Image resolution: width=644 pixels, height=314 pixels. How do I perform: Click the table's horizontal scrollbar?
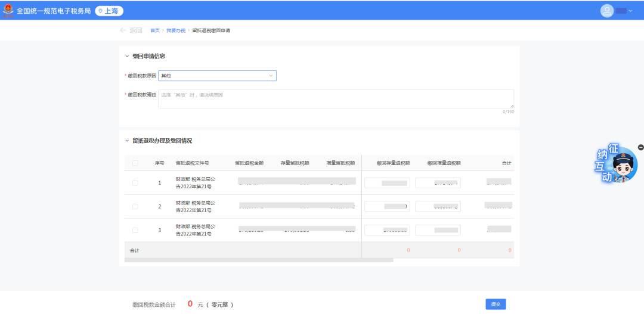[x=259, y=260]
